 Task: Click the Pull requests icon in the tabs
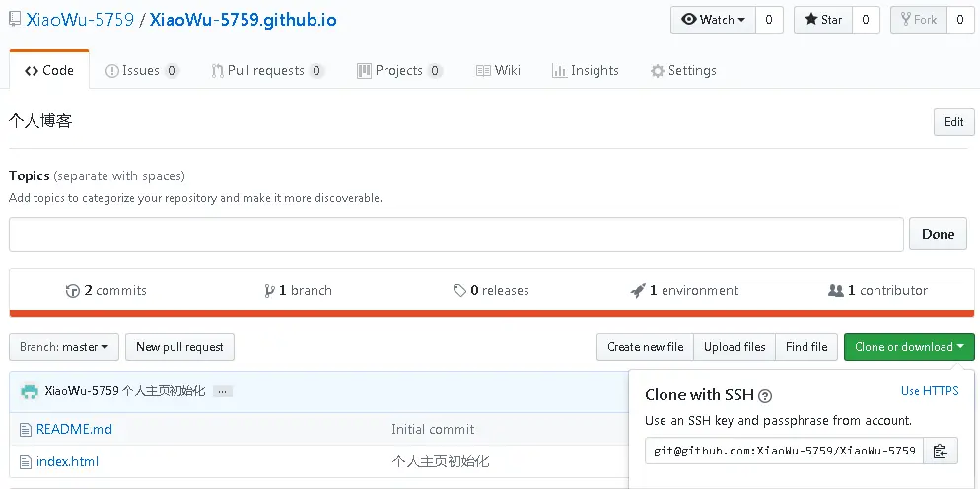(x=217, y=71)
